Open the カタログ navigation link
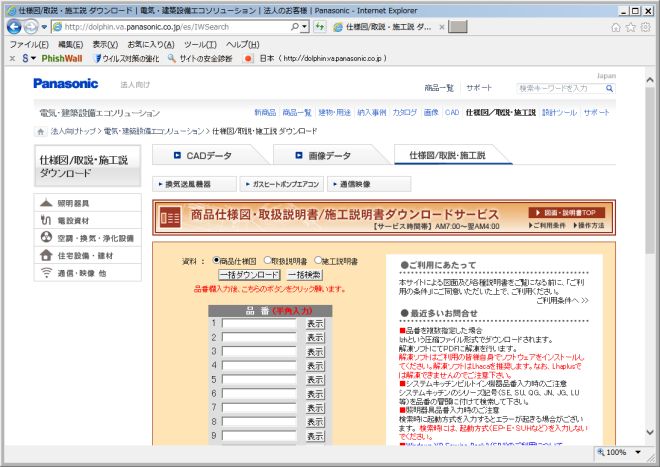This screenshot has height=467, width=660. pyautogui.click(x=405, y=112)
